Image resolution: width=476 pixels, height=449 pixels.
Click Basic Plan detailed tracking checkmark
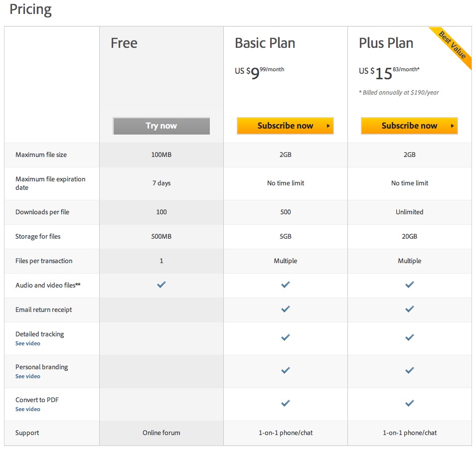(x=285, y=337)
